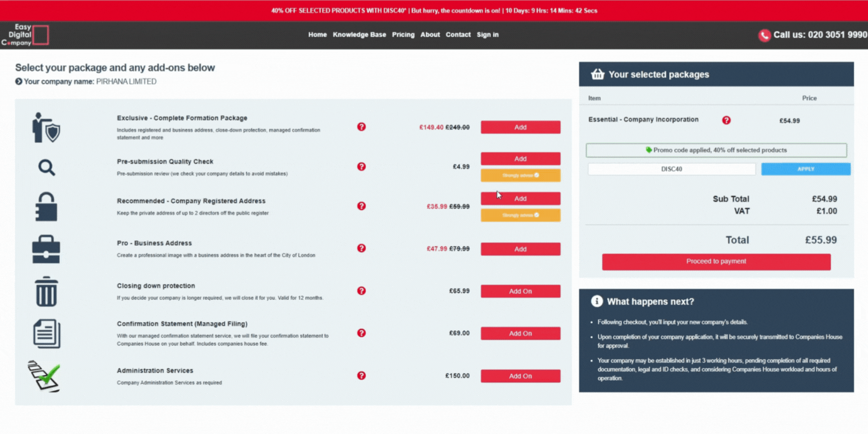Add the Exclusive Complete Formation Package
The height and width of the screenshot is (434, 868).
[520, 127]
